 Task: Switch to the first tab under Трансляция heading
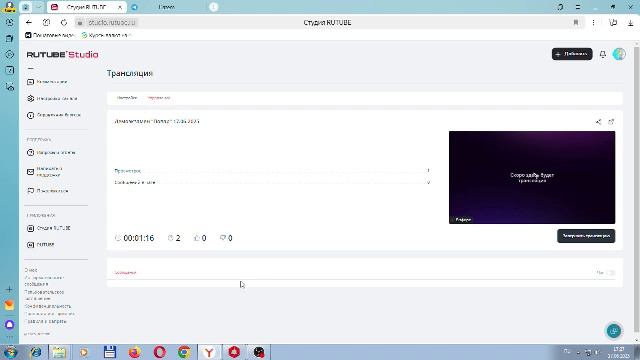coord(127,98)
